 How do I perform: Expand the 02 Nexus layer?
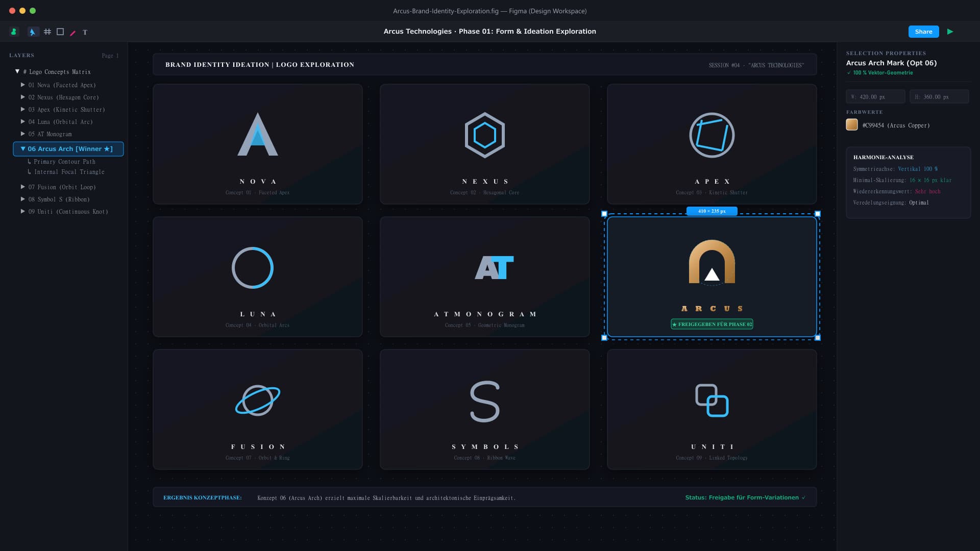pos(23,97)
